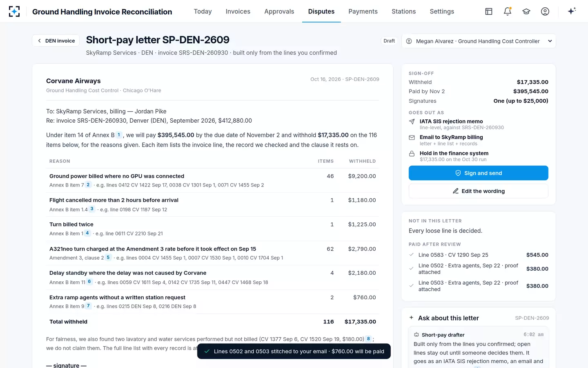Click the app logo in the header
Screen dimensions: 588x368
click(14, 11)
